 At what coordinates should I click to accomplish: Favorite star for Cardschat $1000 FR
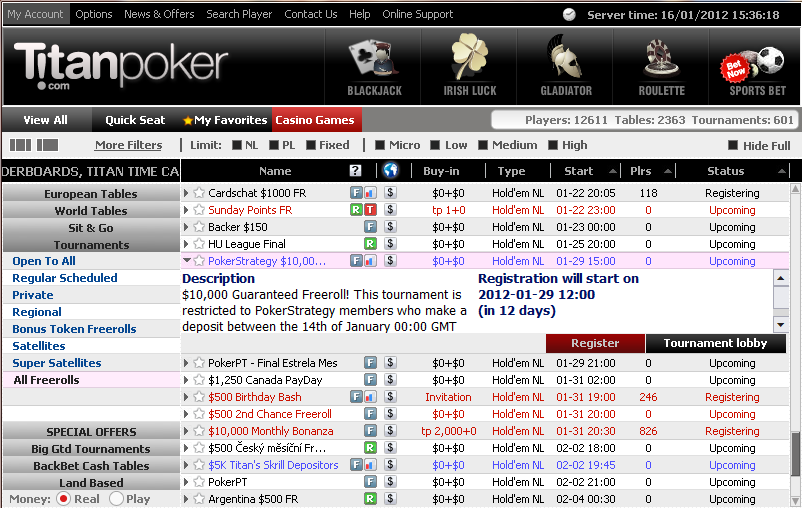click(199, 193)
